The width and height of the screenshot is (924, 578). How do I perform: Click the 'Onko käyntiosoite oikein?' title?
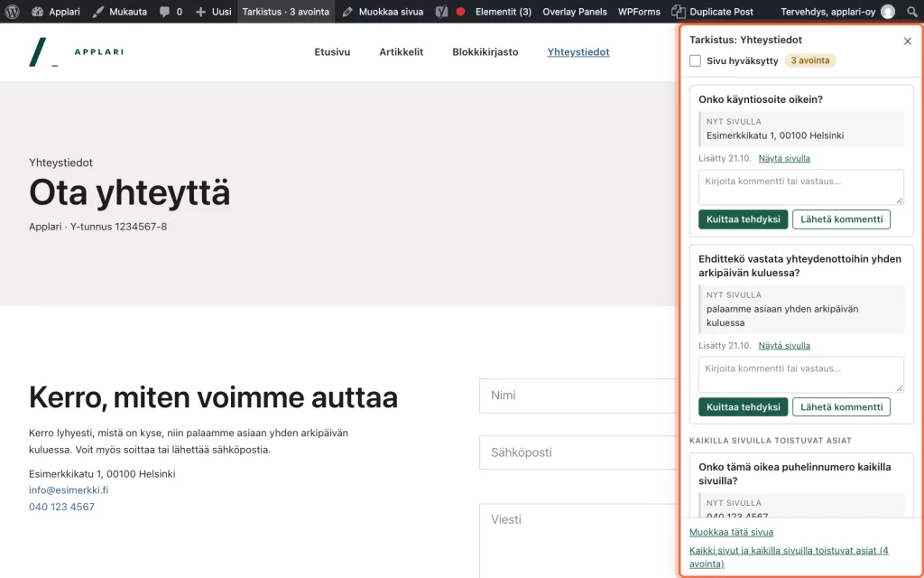(760, 99)
